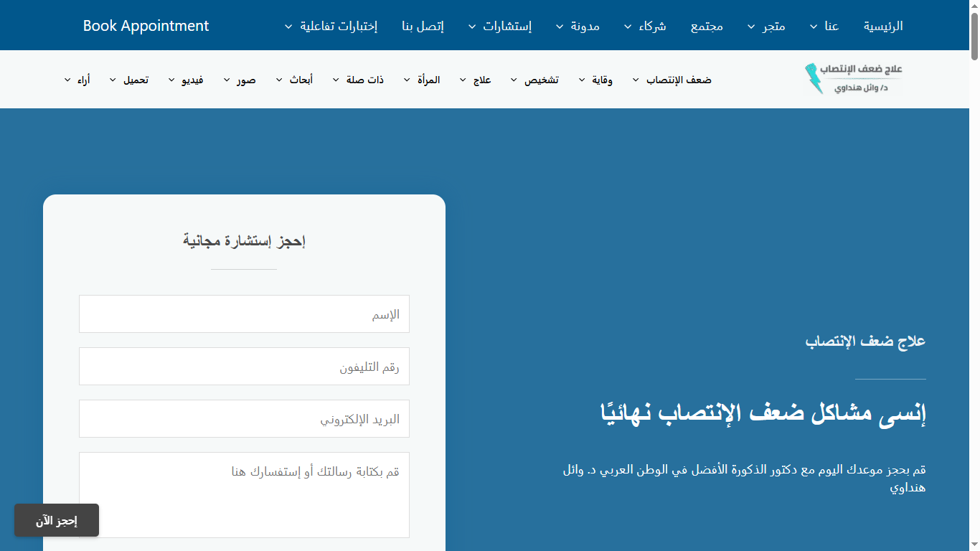Click the 'Book Appointment' link

click(x=146, y=25)
